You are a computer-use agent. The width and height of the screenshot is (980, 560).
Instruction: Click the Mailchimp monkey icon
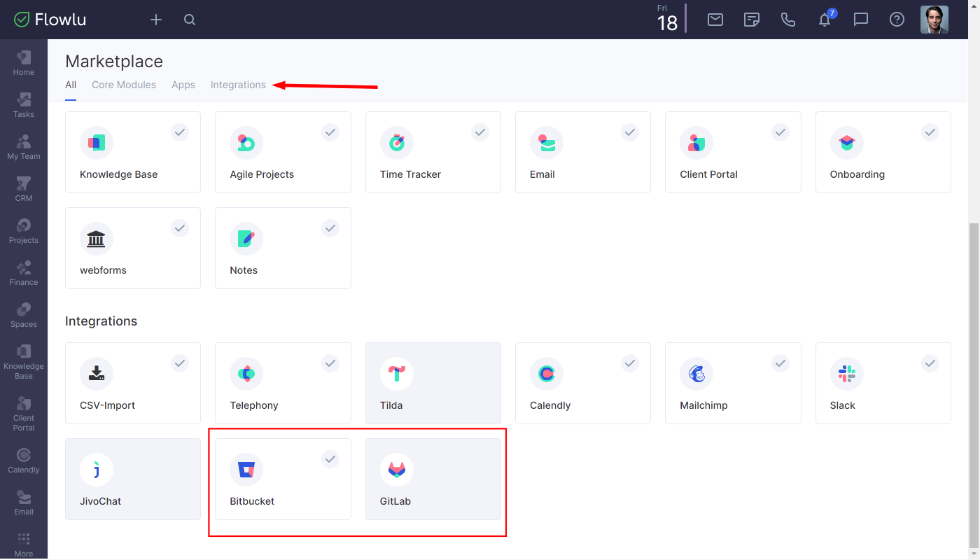point(696,373)
